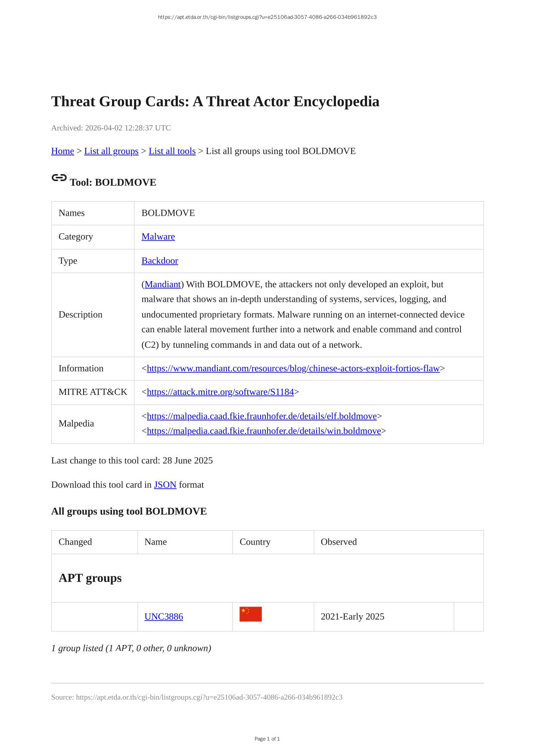535x756 pixels.
Task: Open the UNC3886 group page
Action: (x=164, y=617)
